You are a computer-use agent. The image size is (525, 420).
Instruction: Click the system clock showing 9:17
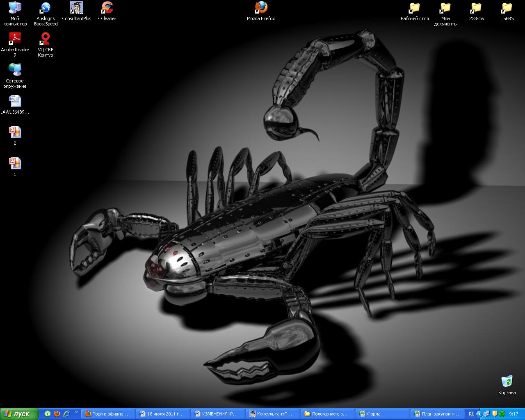pos(514,414)
